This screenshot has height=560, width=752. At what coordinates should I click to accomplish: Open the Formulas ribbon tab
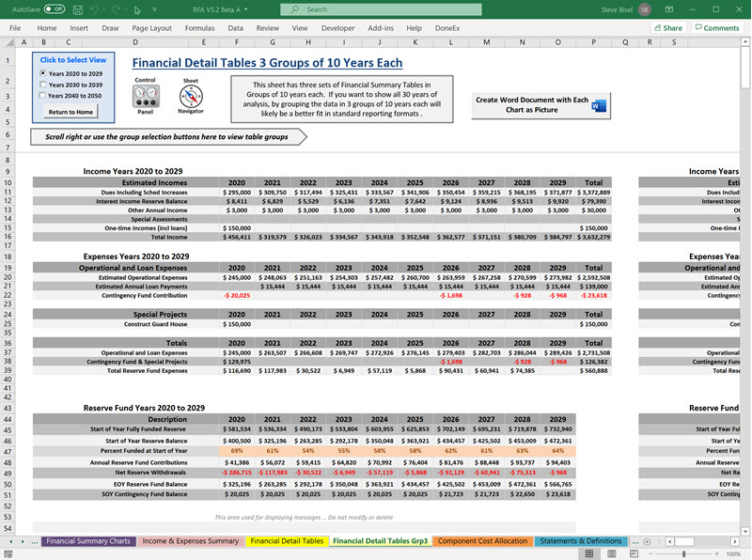(199, 28)
